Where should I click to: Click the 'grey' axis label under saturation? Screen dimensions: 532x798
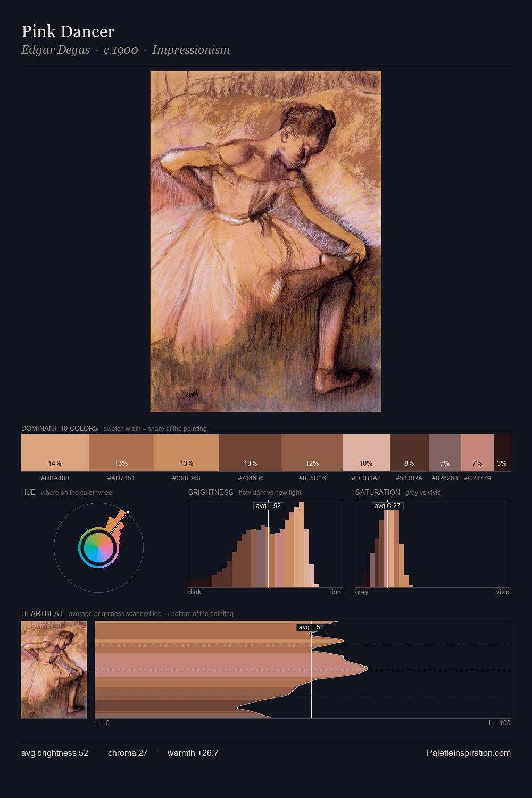(x=362, y=592)
